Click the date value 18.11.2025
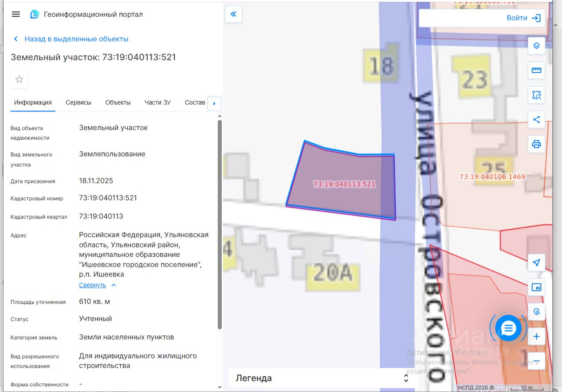 click(x=96, y=181)
